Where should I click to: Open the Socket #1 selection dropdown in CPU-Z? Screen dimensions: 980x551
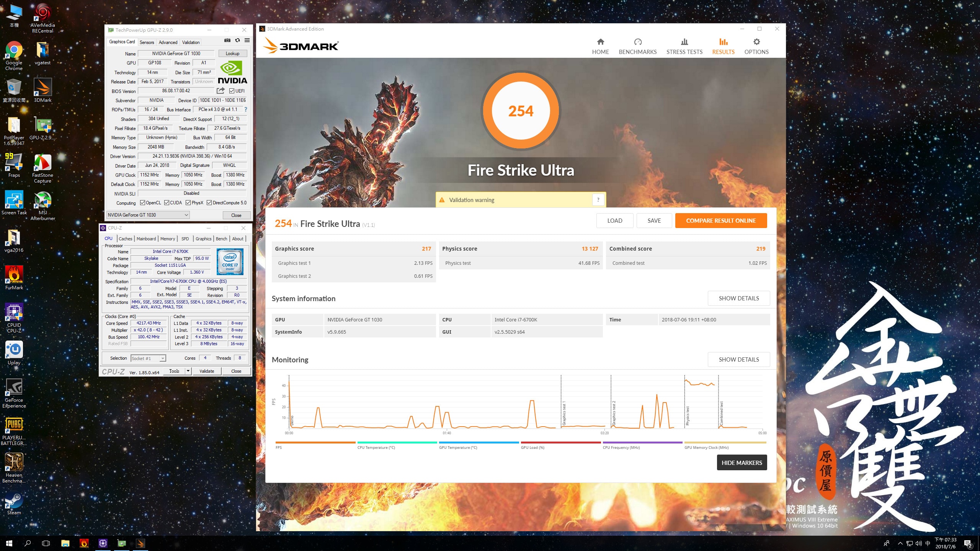coord(148,359)
